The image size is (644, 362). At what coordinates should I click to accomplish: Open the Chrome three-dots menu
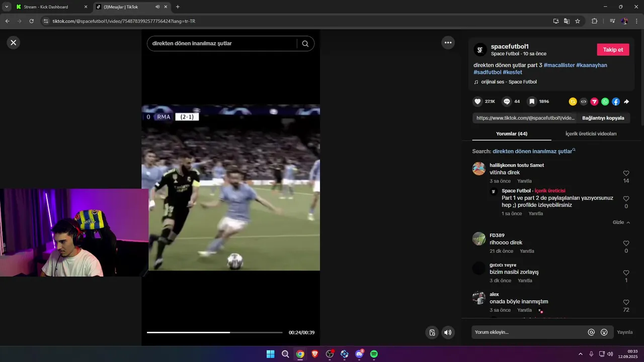tap(637, 21)
